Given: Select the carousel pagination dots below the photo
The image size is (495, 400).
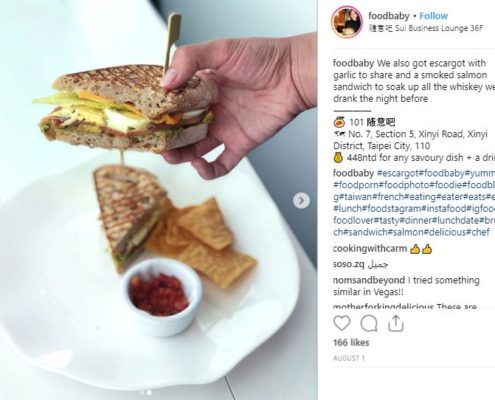Looking at the screenshot, I should pos(146,393).
